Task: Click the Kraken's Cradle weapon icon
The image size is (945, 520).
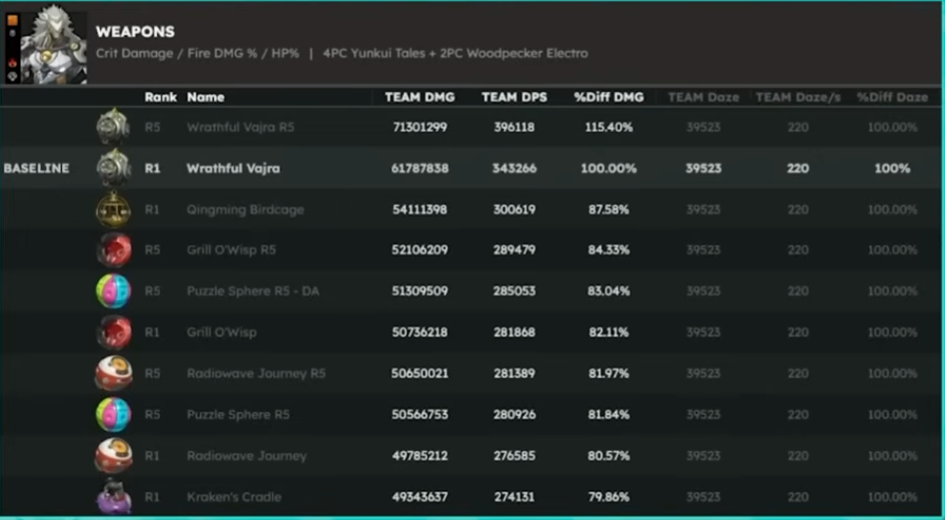Action: (x=113, y=496)
